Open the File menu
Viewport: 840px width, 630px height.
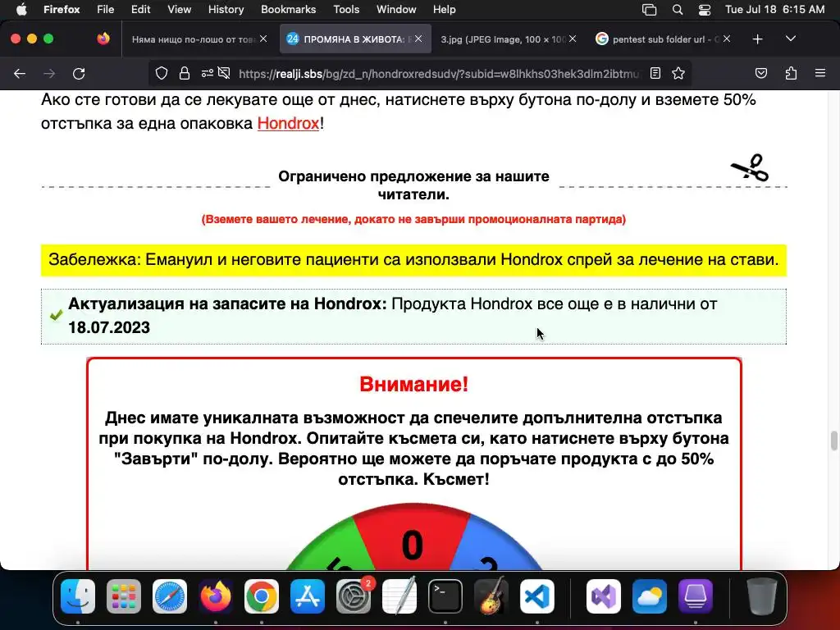(105, 10)
